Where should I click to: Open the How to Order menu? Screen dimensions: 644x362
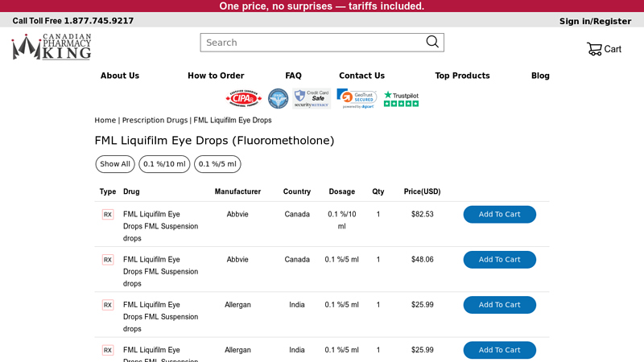[x=216, y=76]
